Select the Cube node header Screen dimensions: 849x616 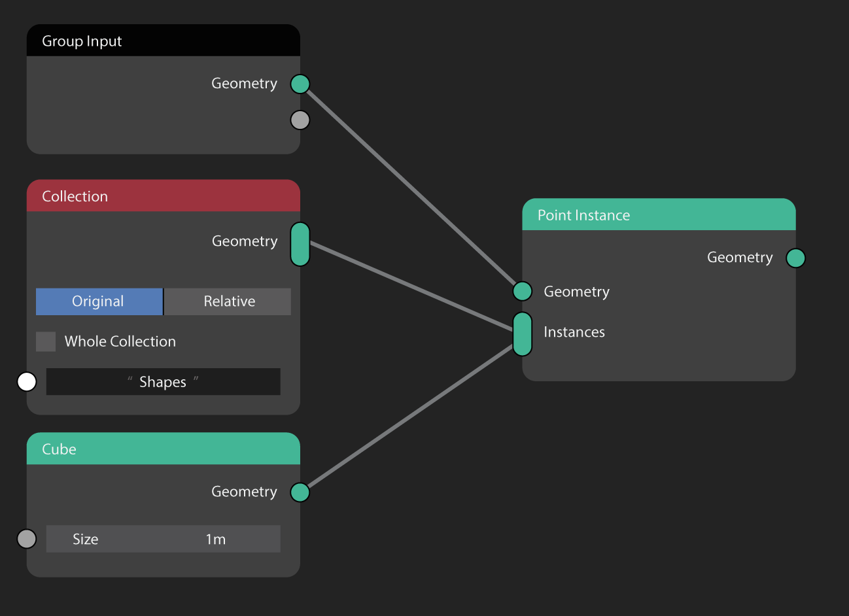click(x=163, y=449)
